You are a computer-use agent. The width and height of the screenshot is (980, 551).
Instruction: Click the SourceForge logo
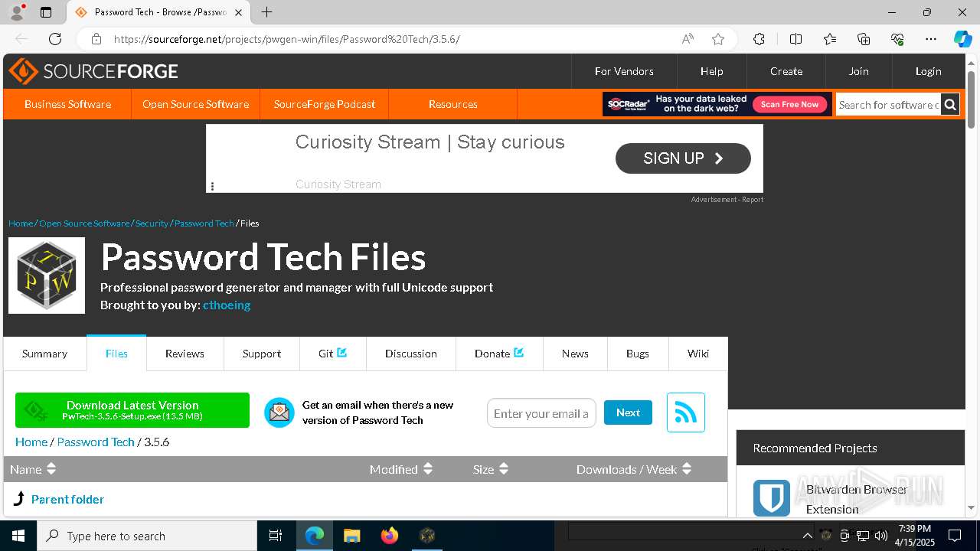click(x=93, y=71)
